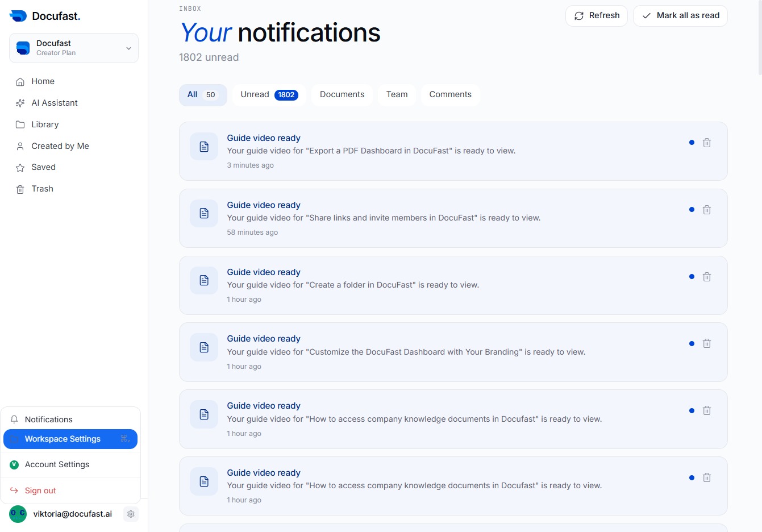The width and height of the screenshot is (762, 532).
Task: Click document icon of "Customize the DocuFast Dashboard" notification
Action: [204, 347]
